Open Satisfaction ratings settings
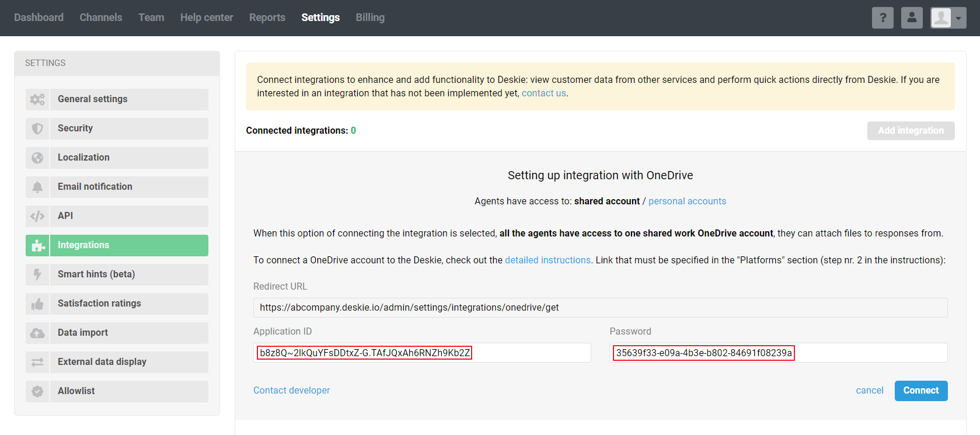The height and width of the screenshot is (435, 980). click(117, 304)
